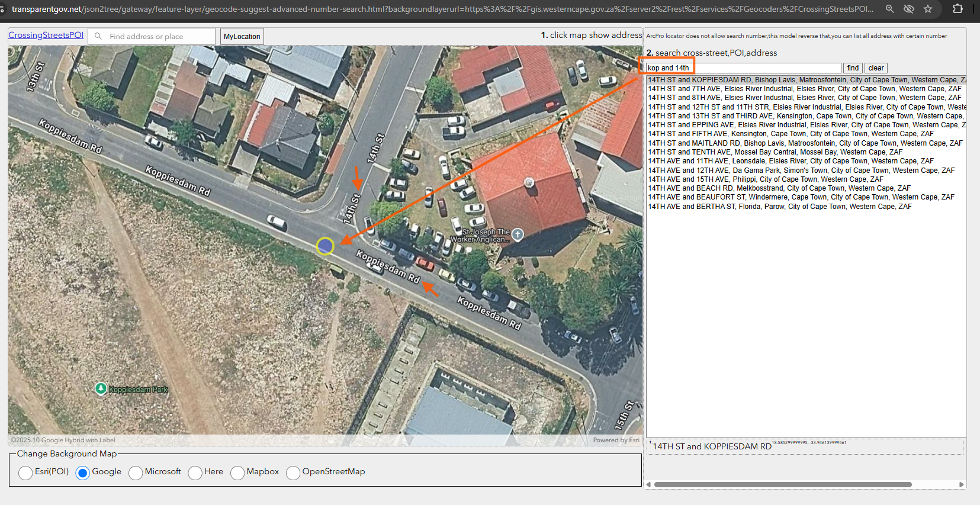Viewport: 980px width, 505px height.
Task: Choose Microsoft as the background map
Action: [136, 472]
